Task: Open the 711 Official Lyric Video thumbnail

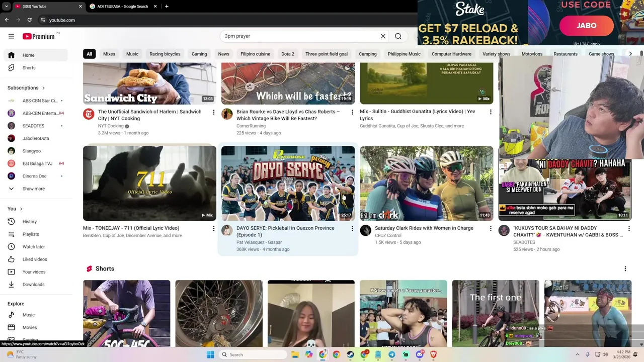Action: click(x=149, y=183)
